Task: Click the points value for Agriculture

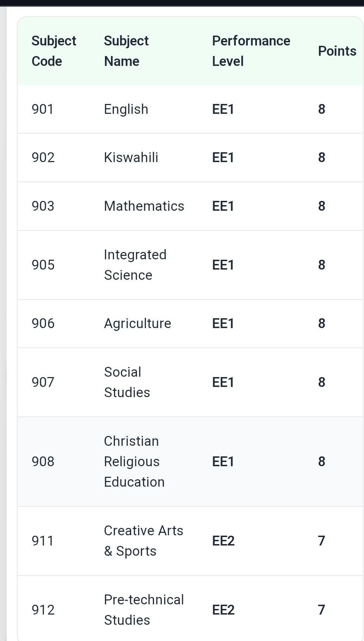Action: [321, 323]
